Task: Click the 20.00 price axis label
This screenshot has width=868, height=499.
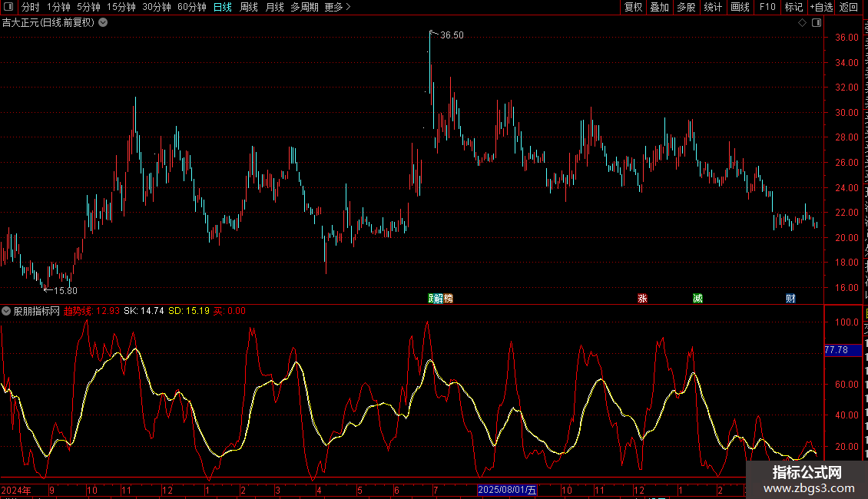Action: [x=847, y=238]
